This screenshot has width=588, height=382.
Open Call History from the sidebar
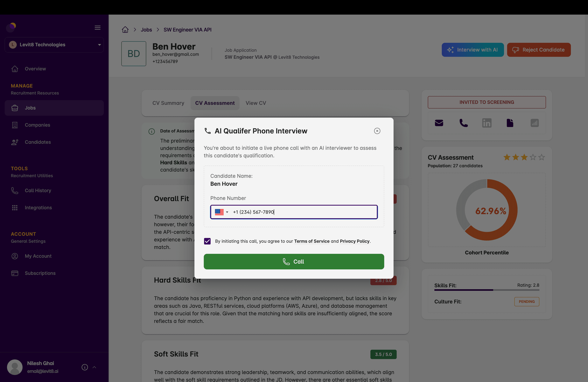pos(38,190)
